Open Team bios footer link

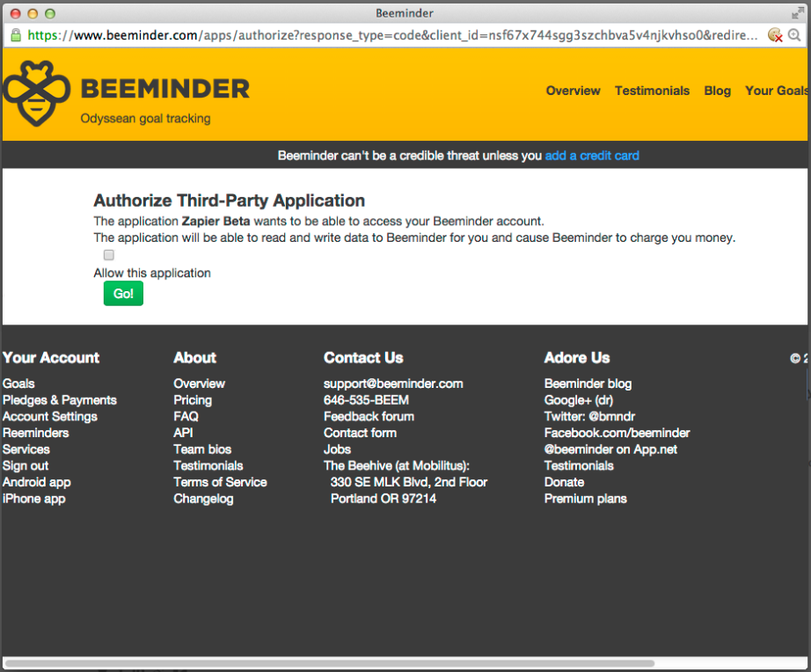coord(202,449)
